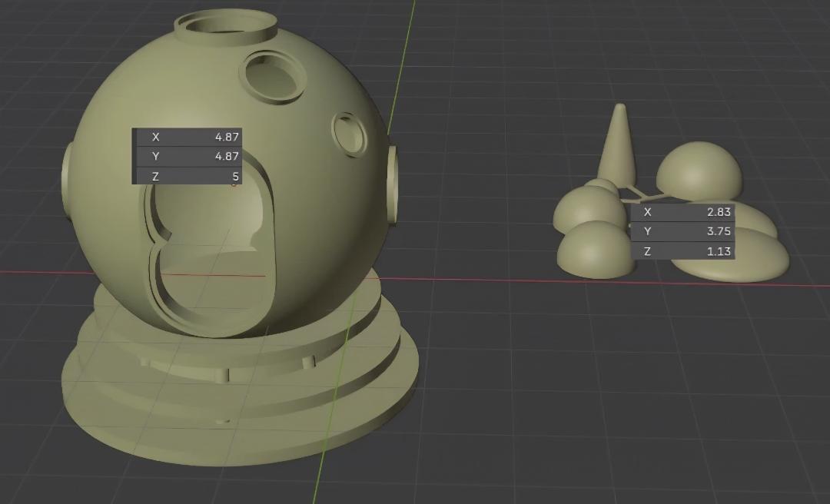830x504 pixels.
Task: Click the Z dimension field showing 1.13
Action: coord(682,251)
